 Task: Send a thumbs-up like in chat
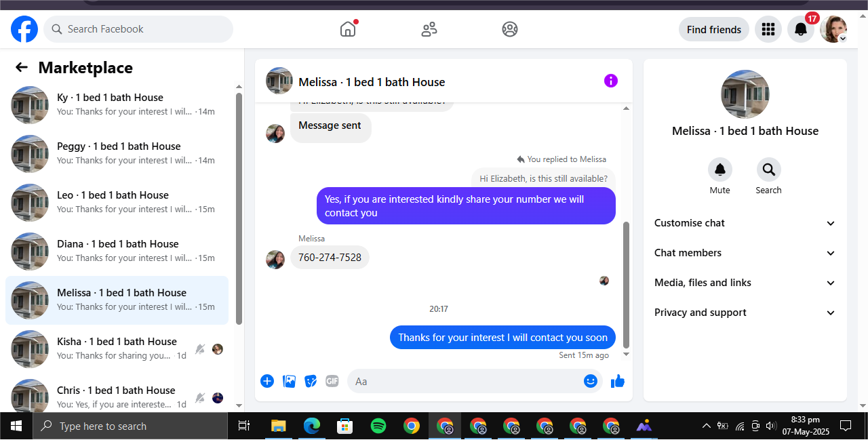click(x=617, y=381)
